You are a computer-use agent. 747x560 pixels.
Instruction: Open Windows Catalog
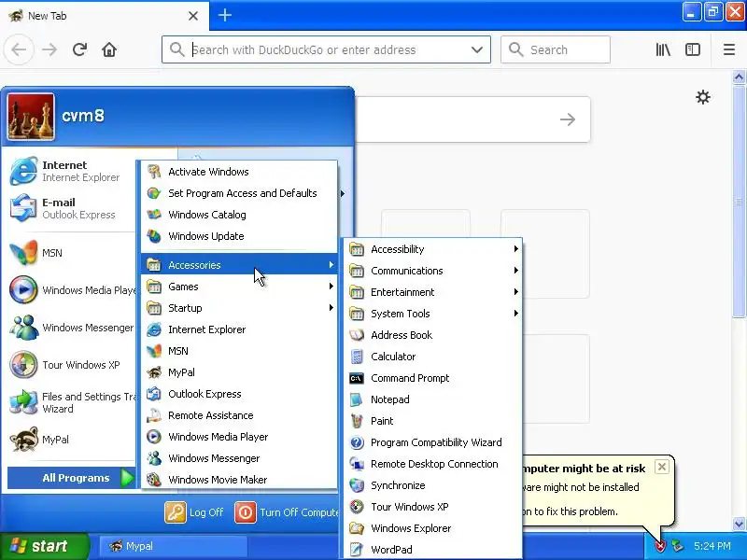point(239,215)
